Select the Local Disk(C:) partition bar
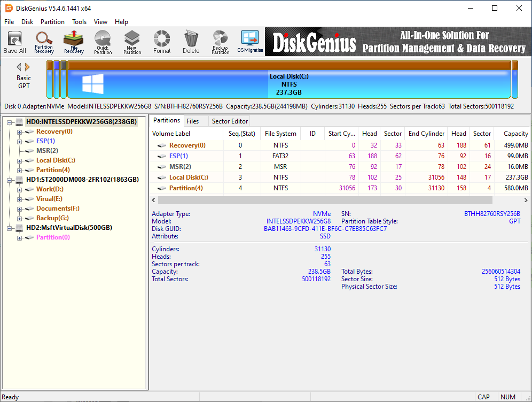 click(x=289, y=80)
